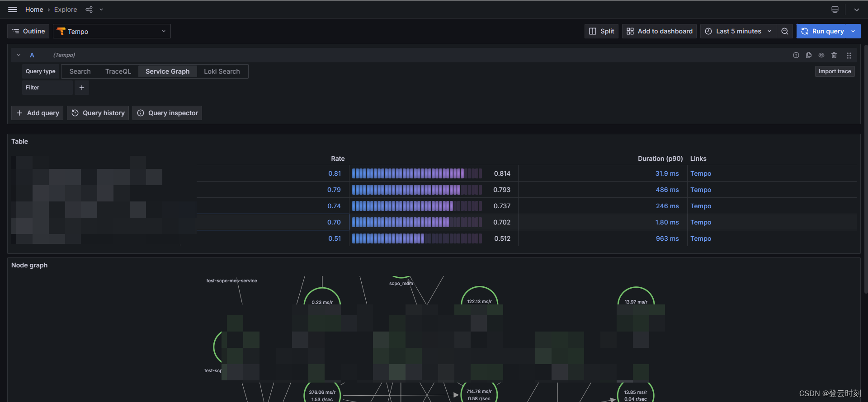The image size is (868, 402).
Task: Click the Filter input field
Action: tap(47, 88)
